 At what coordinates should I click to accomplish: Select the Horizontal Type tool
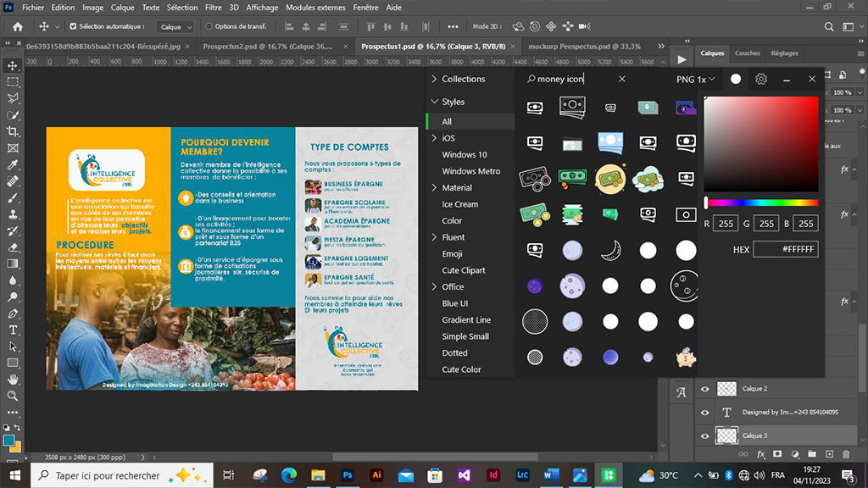[12, 330]
